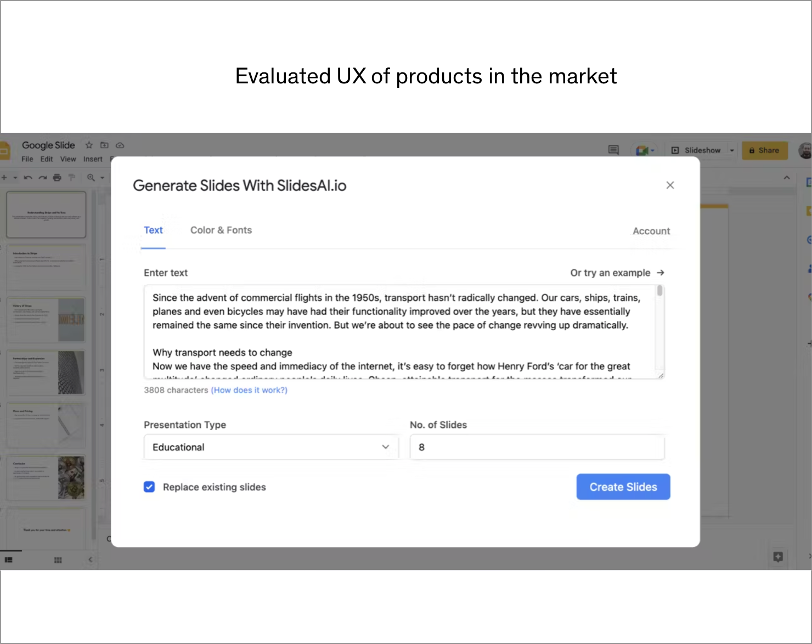Image resolution: width=812 pixels, height=644 pixels.
Task: Collapse the filmstrip panel arrow
Action: (x=90, y=560)
